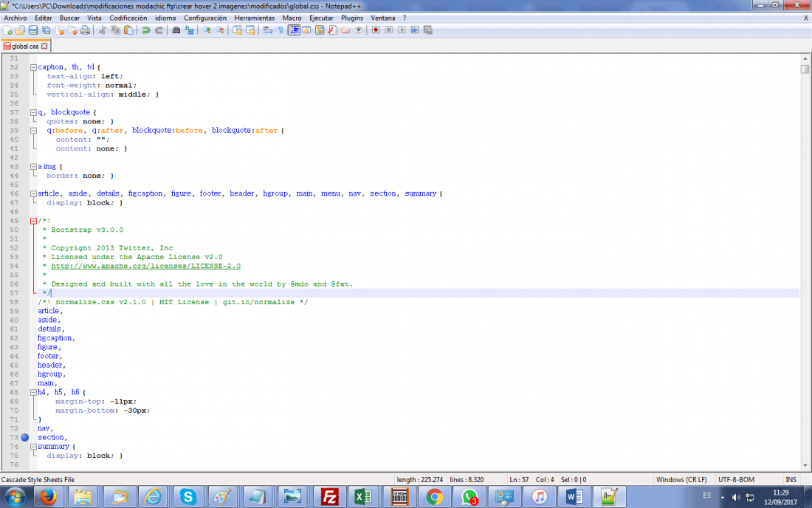Open Google Chrome from the taskbar
812x508 pixels.
435,497
